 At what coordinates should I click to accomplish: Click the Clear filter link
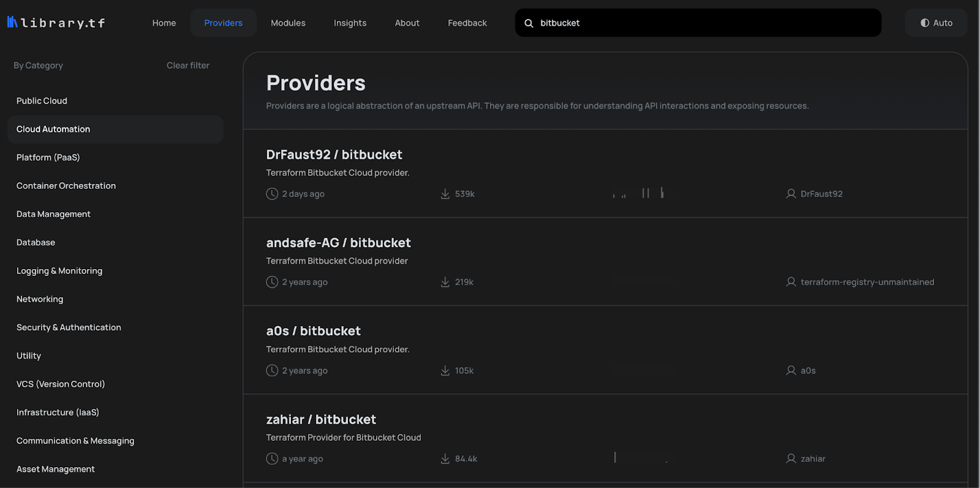[188, 66]
